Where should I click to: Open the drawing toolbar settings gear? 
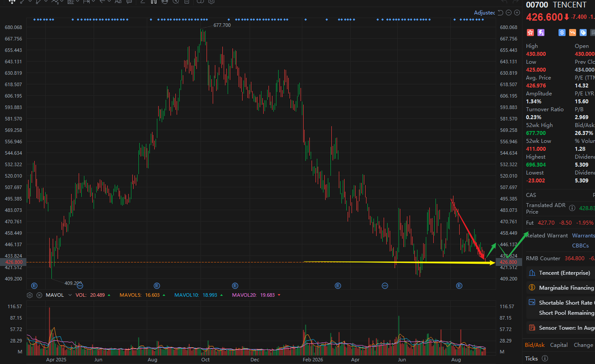tap(211, 1)
